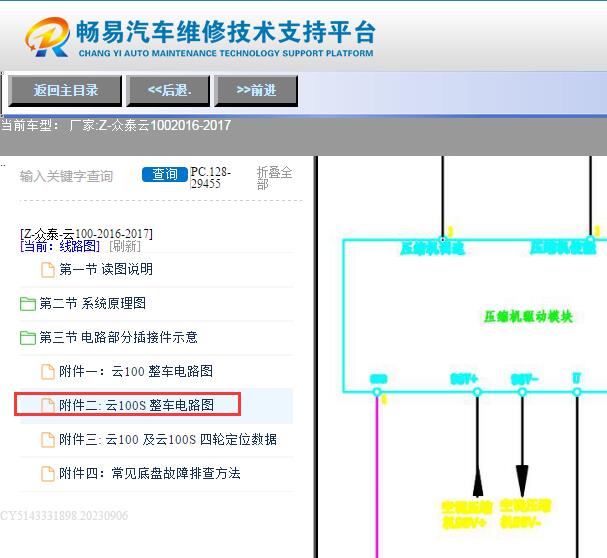607x558 pixels.
Task: Click the [刷新] refresh link
Action: (125, 246)
